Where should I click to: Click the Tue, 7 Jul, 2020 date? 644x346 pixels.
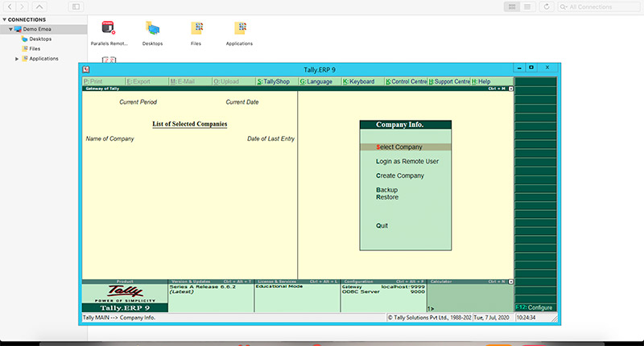[492, 318]
